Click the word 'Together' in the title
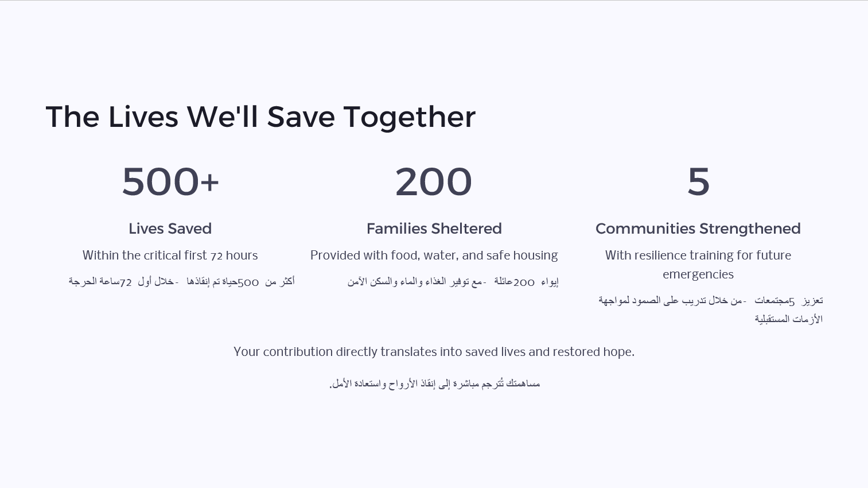The image size is (868, 488). point(409,117)
